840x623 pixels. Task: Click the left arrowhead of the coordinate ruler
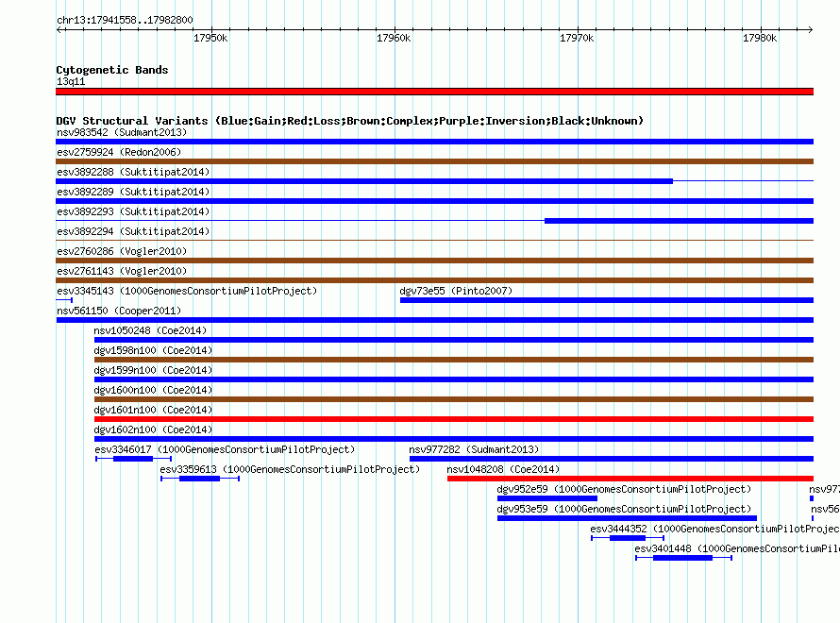(x=59, y=30)
